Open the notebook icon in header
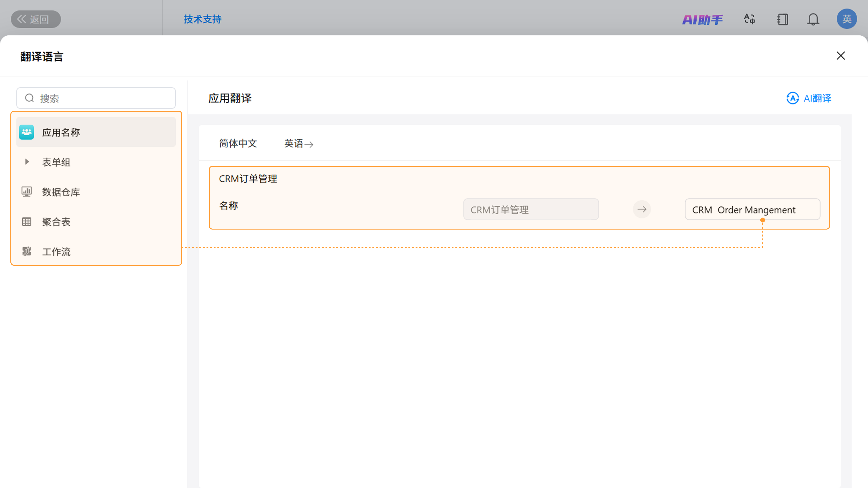 click(782, 19)
